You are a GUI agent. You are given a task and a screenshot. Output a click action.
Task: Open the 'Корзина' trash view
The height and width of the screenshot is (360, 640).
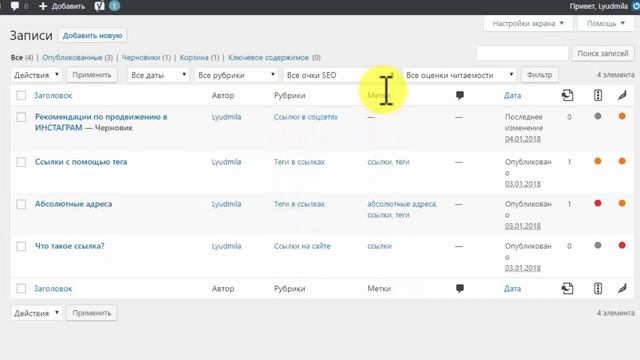tap(194, 58)
